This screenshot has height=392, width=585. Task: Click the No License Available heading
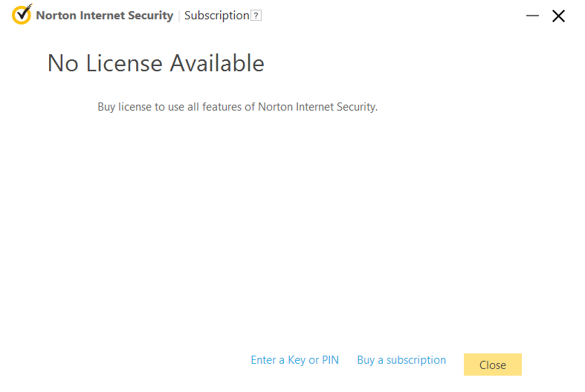(156, 63)
